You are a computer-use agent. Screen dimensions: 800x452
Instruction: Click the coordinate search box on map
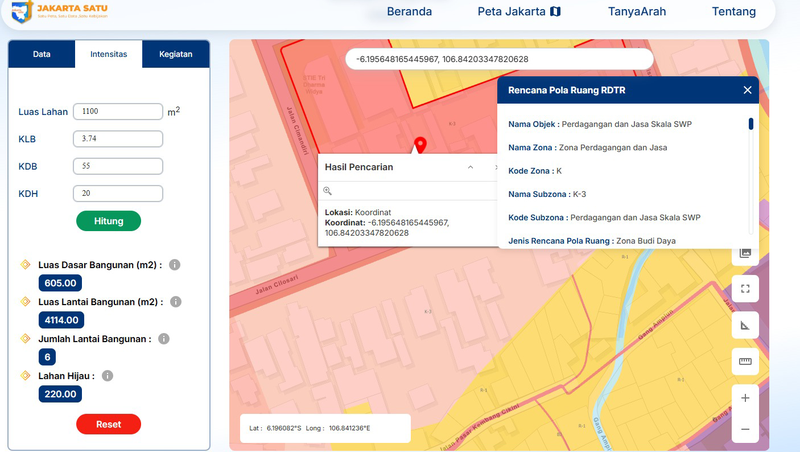click(x=499, y=59)
